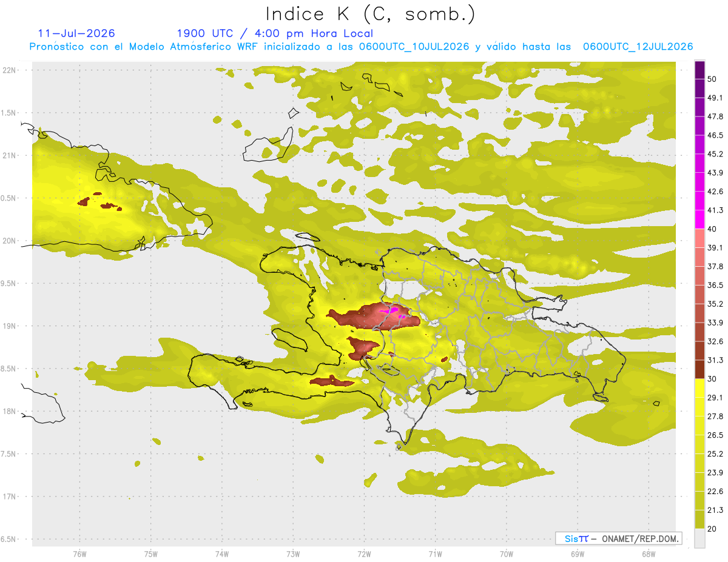Click the colorbar label "39.1"
This screenshot has height=562, width=728.
click(x=715, y=247)
